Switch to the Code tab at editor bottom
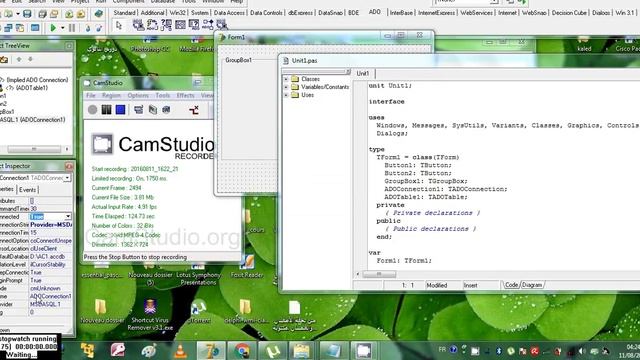640x360 pixels. click(511, 285)
